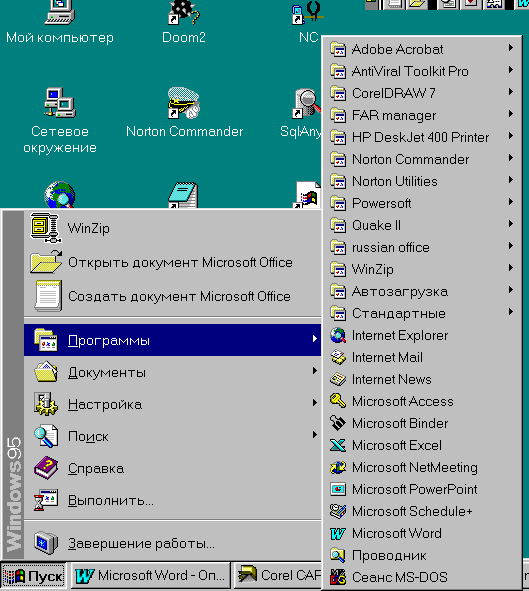Image resolution: width=529 pixels, height=591 pixels.
Task: Click the Справка label in Start menu
Action: click(96, 469)
